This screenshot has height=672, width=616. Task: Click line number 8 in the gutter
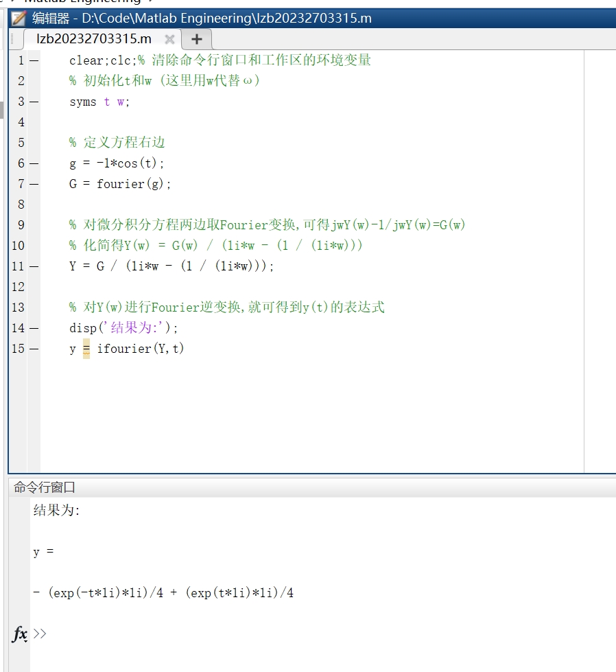point(21,205)
